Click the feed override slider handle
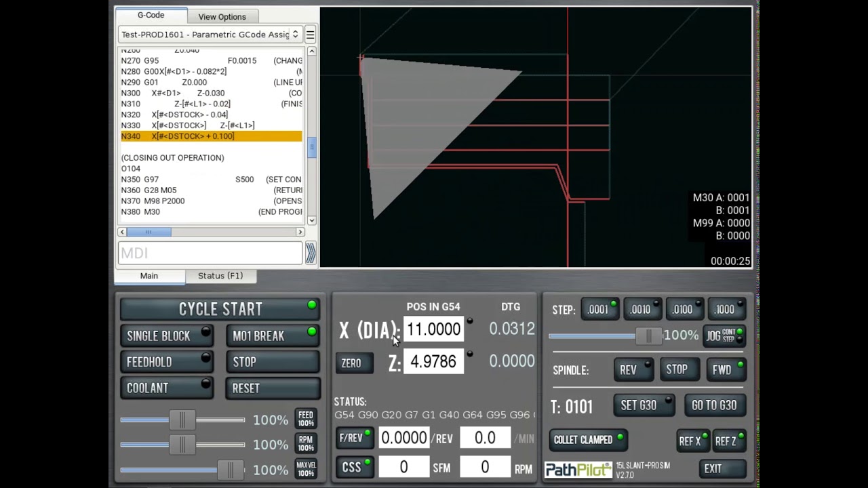This screenshot has width=868, height=488. [x=182, y=420]
